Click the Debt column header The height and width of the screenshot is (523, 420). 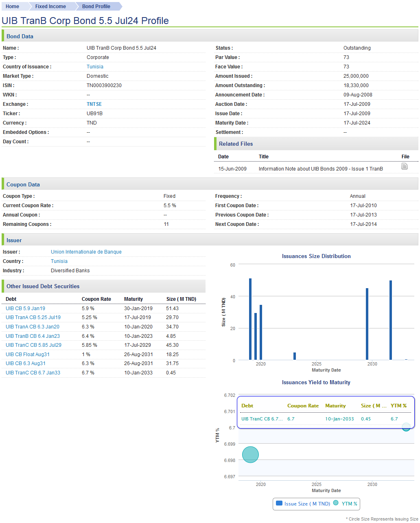(x=11, y=299)
